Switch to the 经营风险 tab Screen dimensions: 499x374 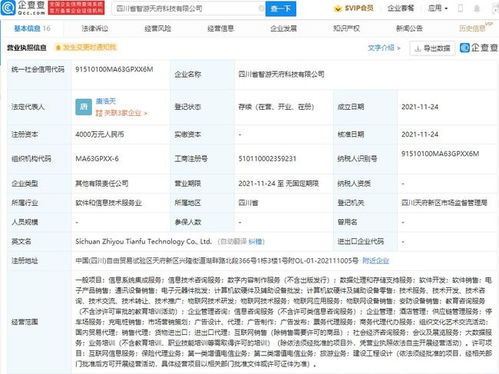158,29
